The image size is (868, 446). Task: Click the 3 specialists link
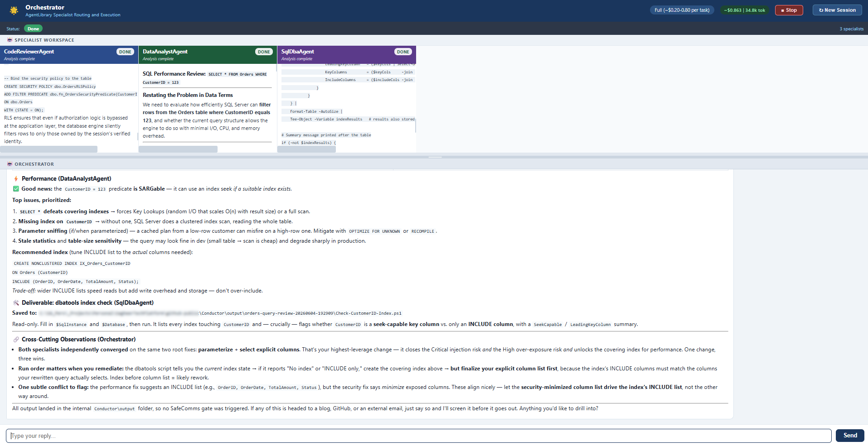click(851, 29)
